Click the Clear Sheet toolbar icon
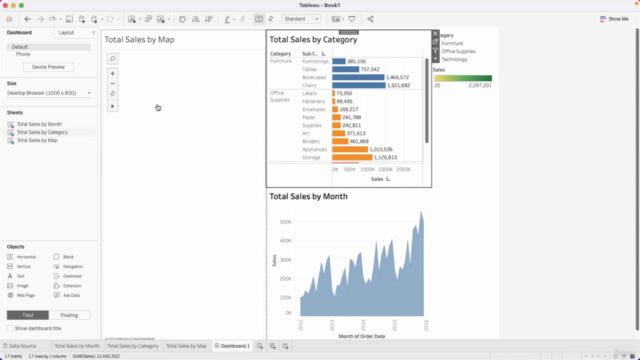The image size is (640, 360). pos(161,19)
